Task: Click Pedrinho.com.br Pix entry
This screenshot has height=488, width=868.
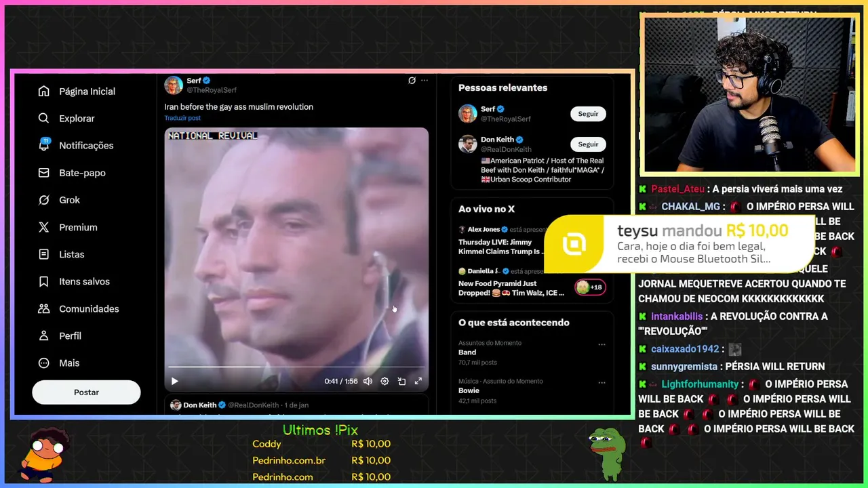Action: tap(289, 460)
